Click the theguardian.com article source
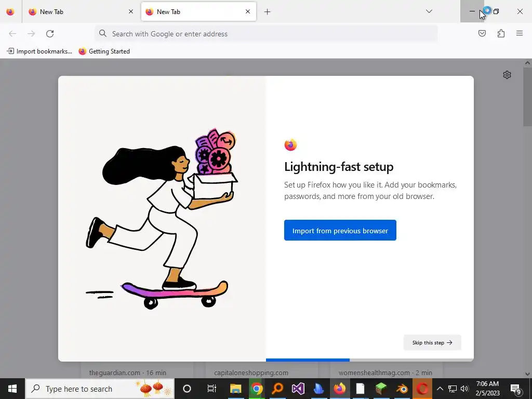 point(115,373)
